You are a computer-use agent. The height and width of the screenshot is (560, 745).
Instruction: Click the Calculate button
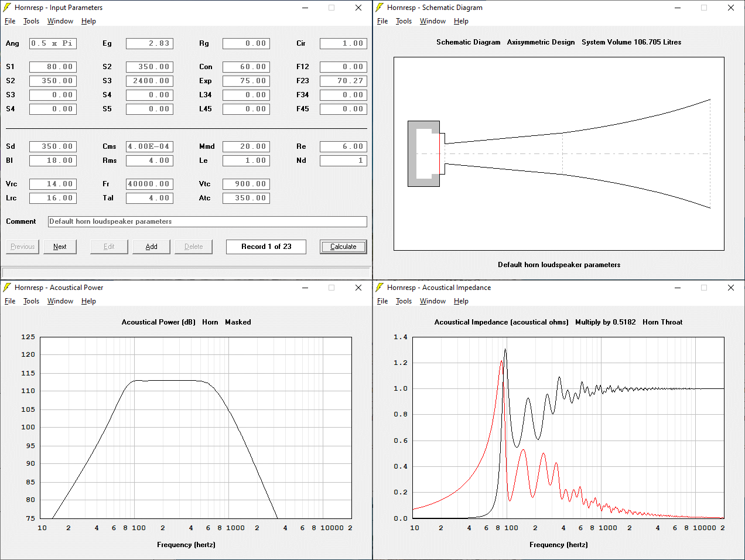(x=343, y=247)
